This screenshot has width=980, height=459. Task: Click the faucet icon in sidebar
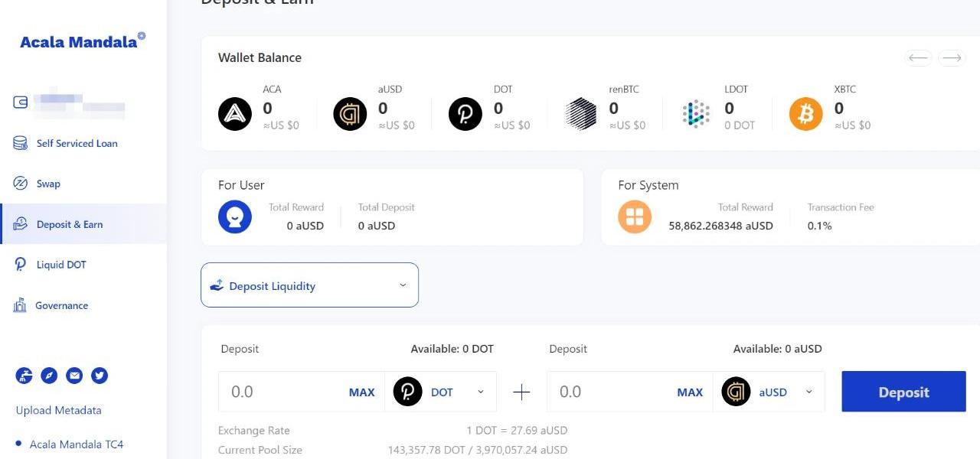pos(24,376)
